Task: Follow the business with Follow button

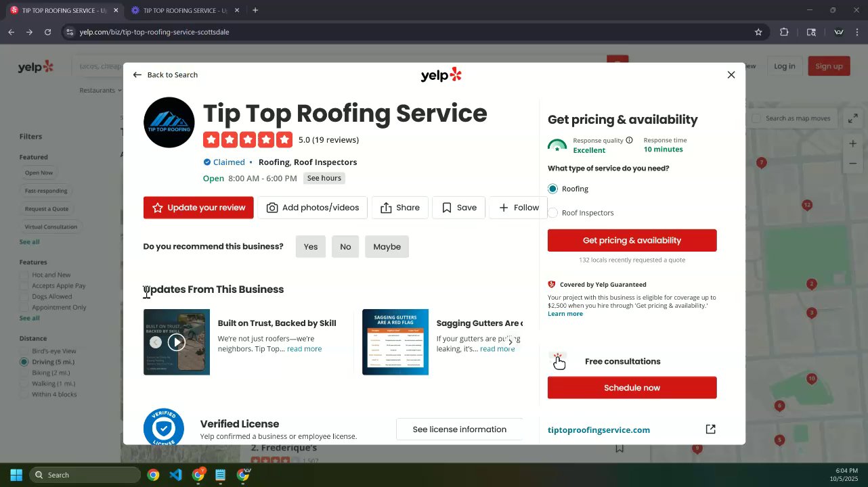Action: tap(519, 208)
